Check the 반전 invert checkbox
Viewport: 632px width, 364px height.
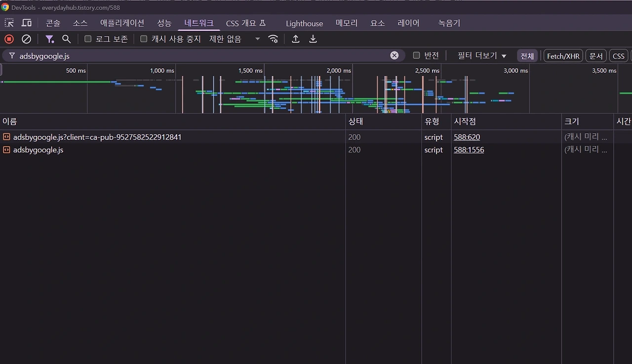pos(416,55)
